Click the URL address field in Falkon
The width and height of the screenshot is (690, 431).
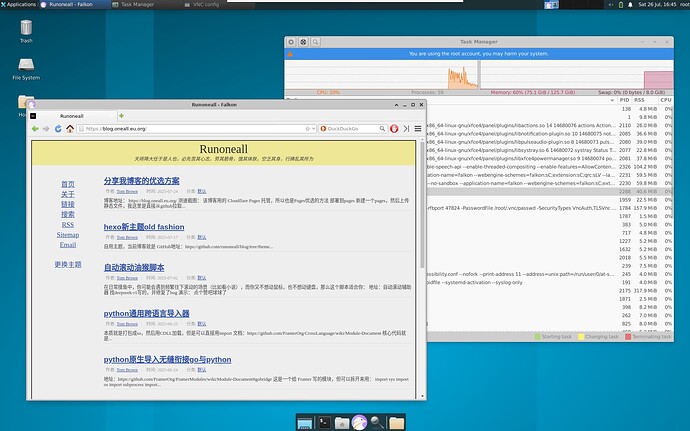pos(196,129)
